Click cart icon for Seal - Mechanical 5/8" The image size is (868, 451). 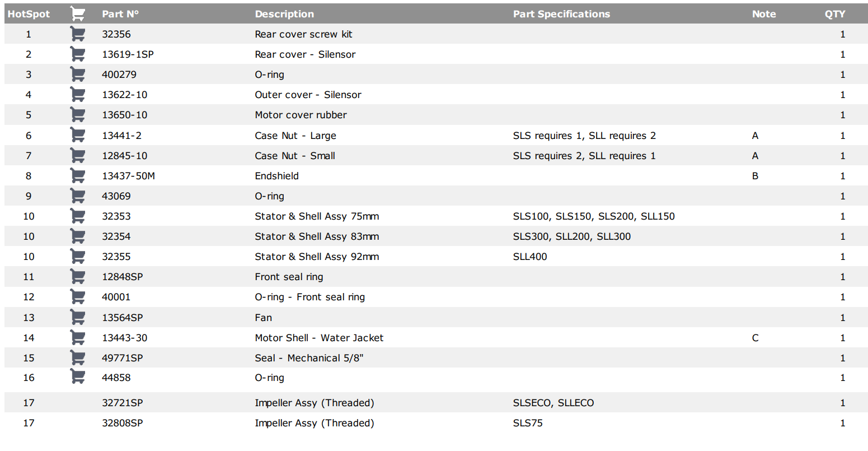[78, 358]
